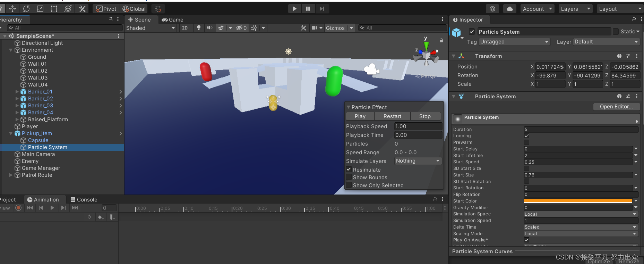
Task: Enable Show Bounds checkbox
Action: [x=349, y=177]
